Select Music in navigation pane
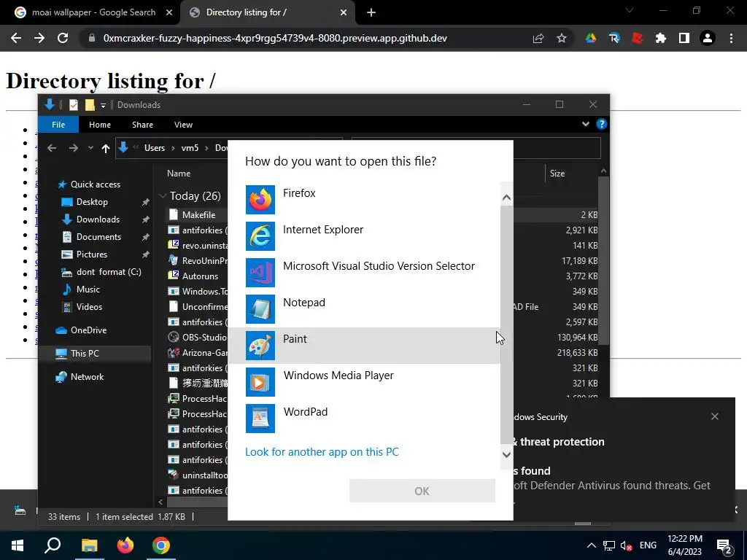Image resolution: width=747 pixels, height=560 pixels. point(88,289)
